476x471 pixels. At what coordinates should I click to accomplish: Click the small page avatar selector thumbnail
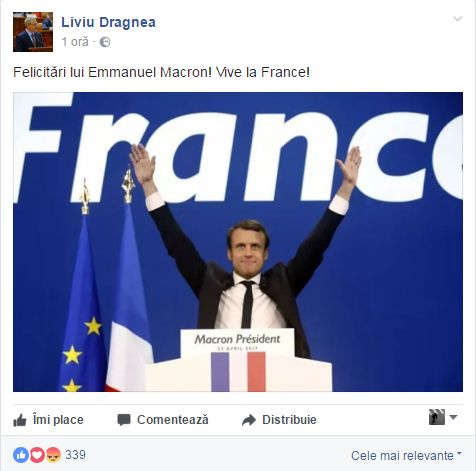point(437,417)
